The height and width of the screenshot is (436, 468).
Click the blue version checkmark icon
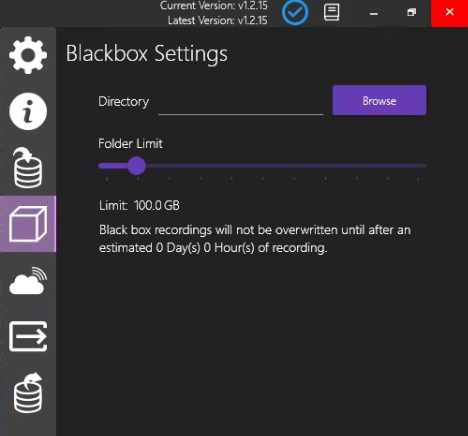pyautogui.click(x=295, y=13)
